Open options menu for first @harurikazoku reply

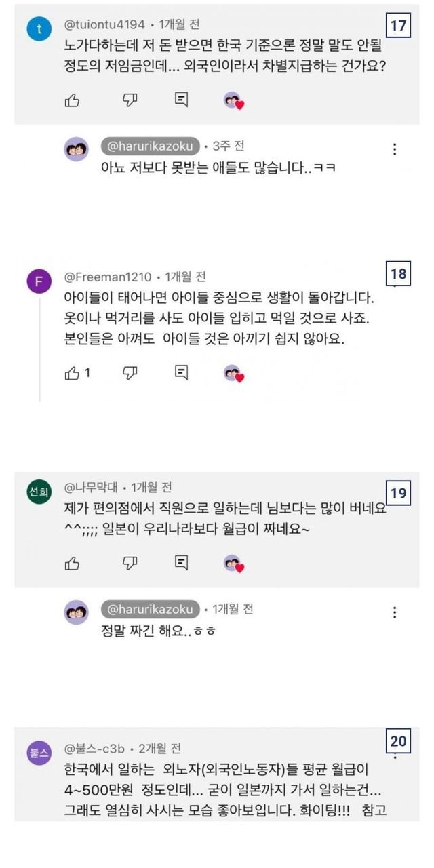pyautogui.click(x=395, y=150)
